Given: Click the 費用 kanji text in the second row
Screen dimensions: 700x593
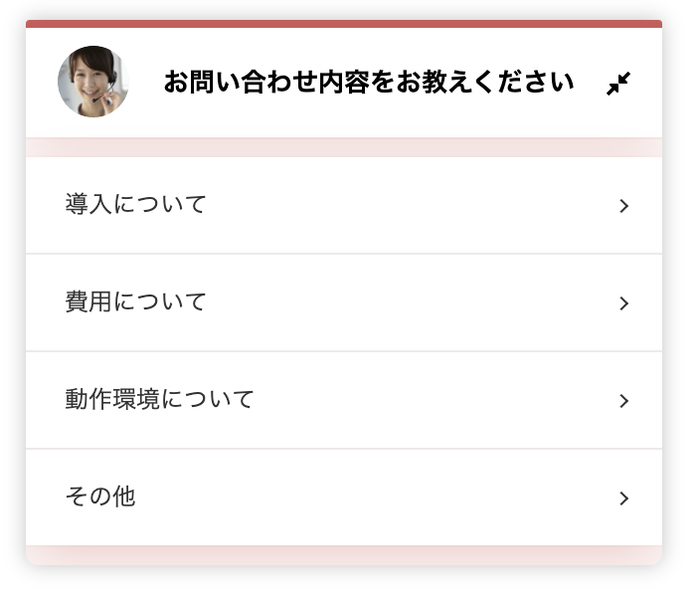Looking at the screenshot, I should coord(88,301).
